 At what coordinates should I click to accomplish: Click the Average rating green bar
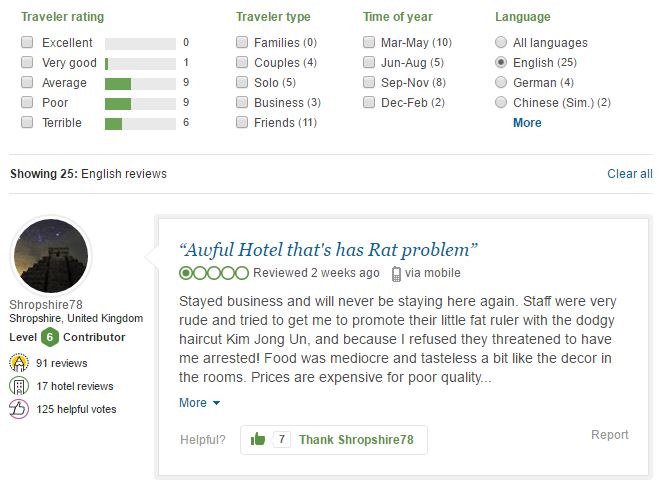tap(118, 82)
